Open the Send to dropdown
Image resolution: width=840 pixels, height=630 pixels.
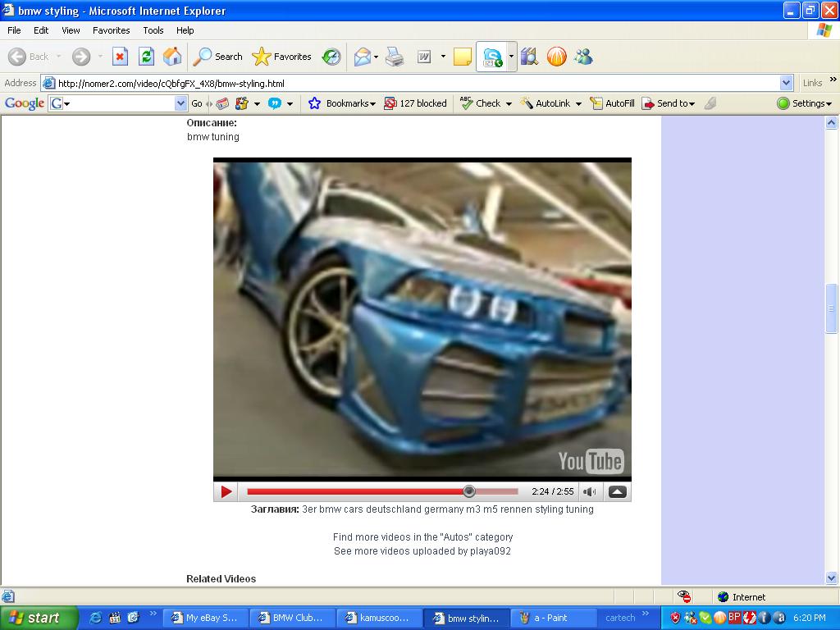coord(669,103)
